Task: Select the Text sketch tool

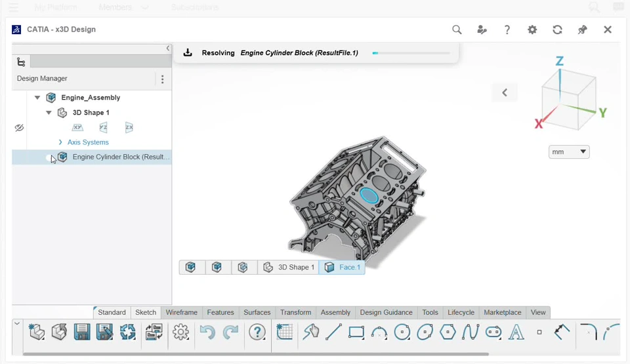Action: point(516,333)
